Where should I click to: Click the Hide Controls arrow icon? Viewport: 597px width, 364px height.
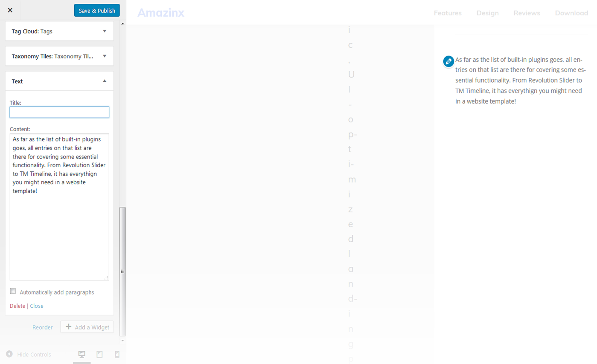(x=9, y=354)
